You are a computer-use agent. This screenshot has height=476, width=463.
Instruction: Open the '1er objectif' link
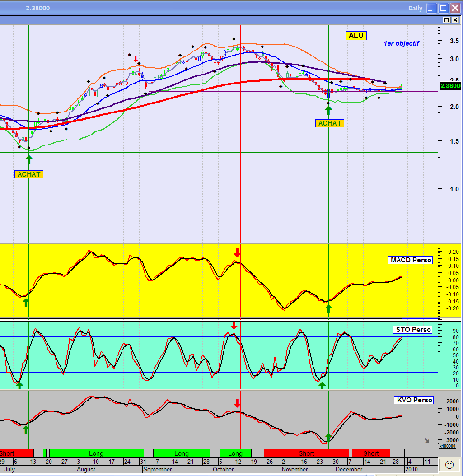[x=402, y=43]
